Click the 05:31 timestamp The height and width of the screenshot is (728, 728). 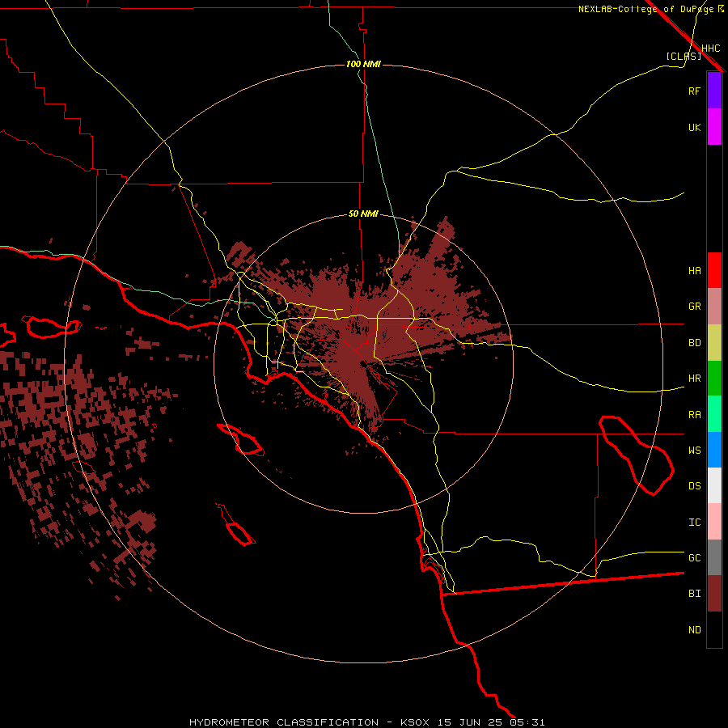tap(527, 722)
